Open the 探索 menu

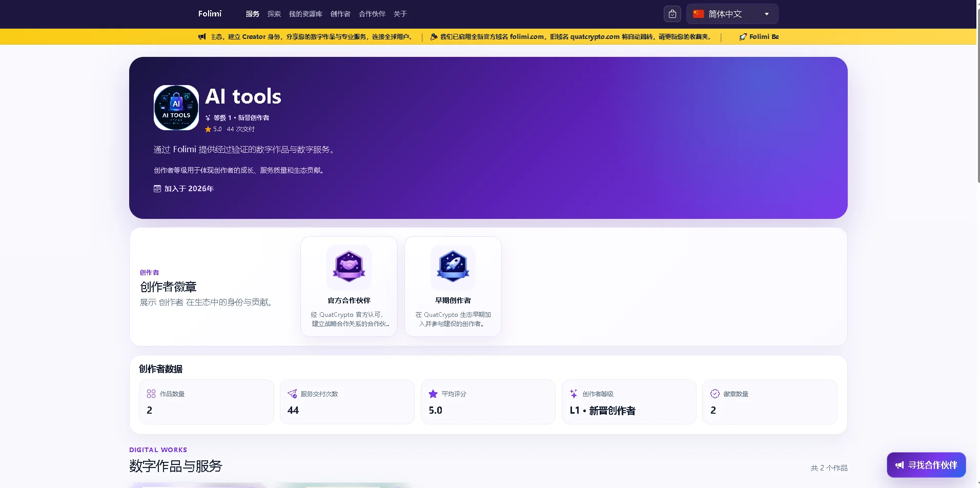coord(274,14)
